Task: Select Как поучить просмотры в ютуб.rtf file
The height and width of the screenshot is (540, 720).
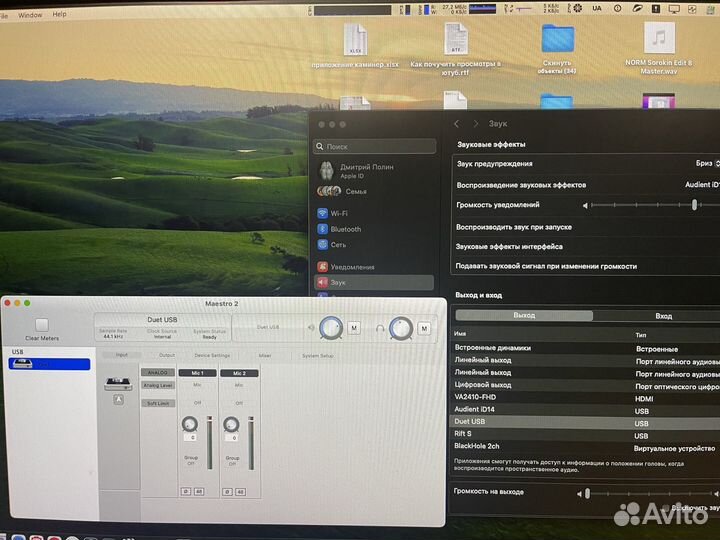Action: 456,48
